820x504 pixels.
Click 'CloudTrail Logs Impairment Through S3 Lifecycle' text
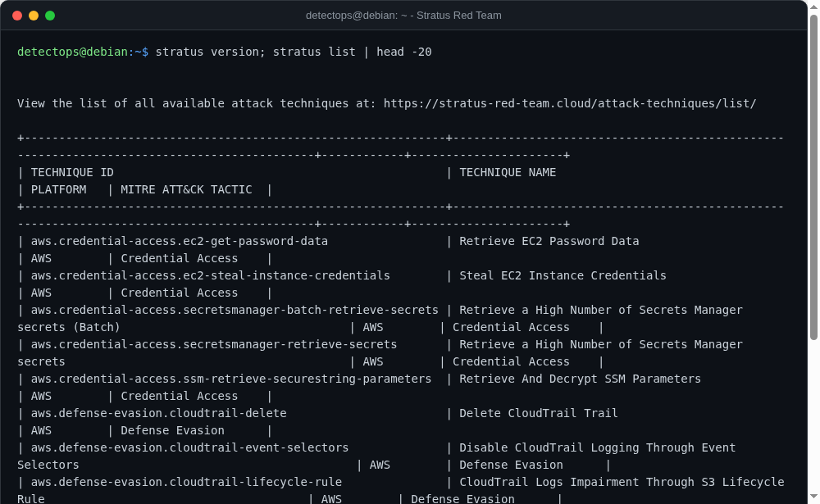pos(622,483)
